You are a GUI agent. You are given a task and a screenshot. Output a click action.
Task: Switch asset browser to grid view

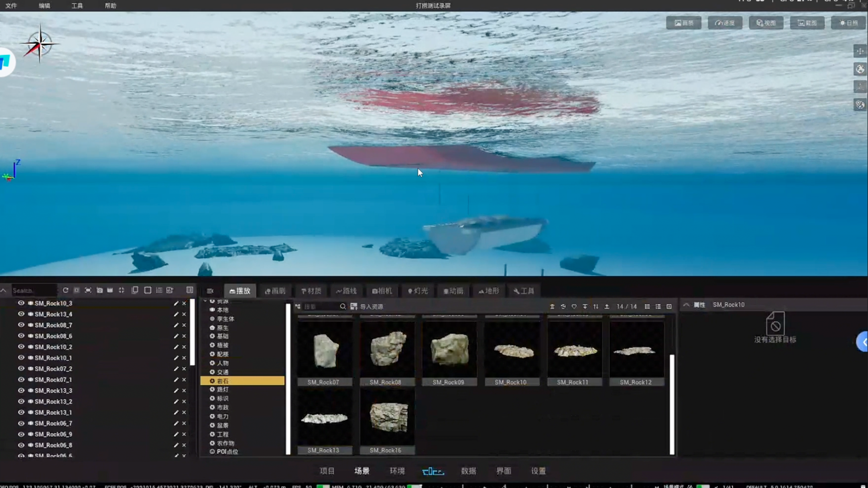[x=647, y=307]
